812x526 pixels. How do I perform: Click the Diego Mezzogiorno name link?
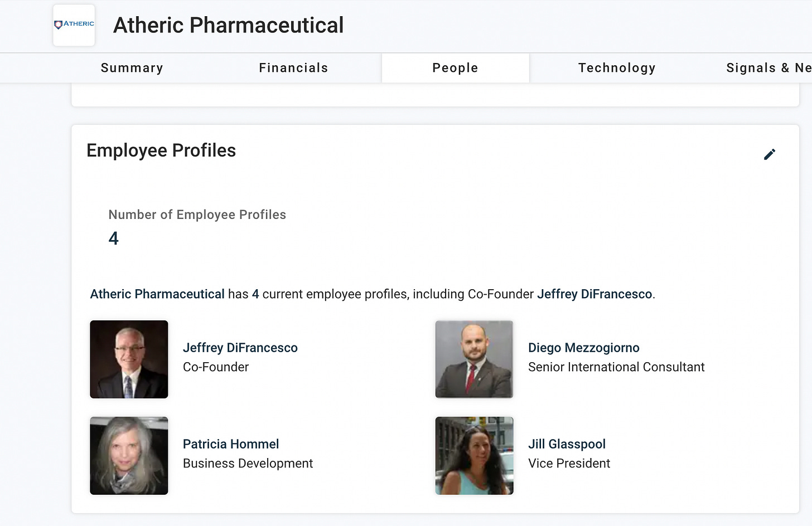(584, 348)
